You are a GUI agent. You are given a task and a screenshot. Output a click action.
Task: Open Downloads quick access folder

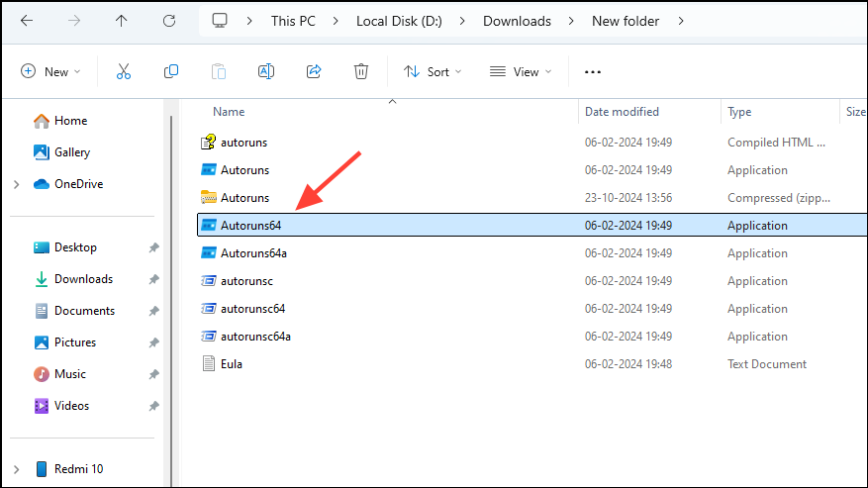73,279
